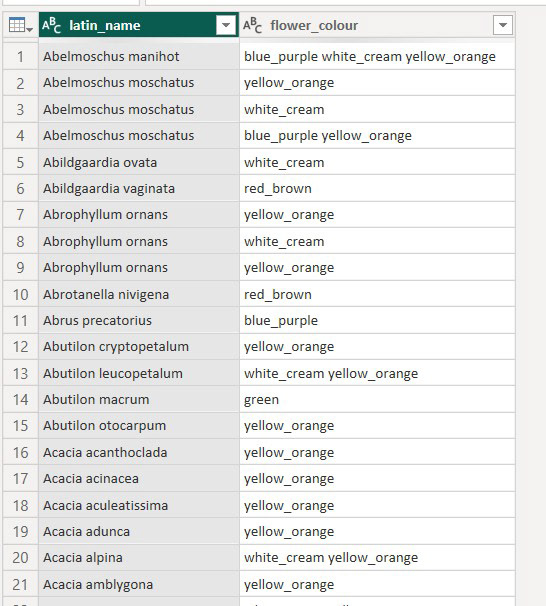Click the Abrus precatorius cell
The width and height of the screenshot is (546, 606).
point(139,321)
